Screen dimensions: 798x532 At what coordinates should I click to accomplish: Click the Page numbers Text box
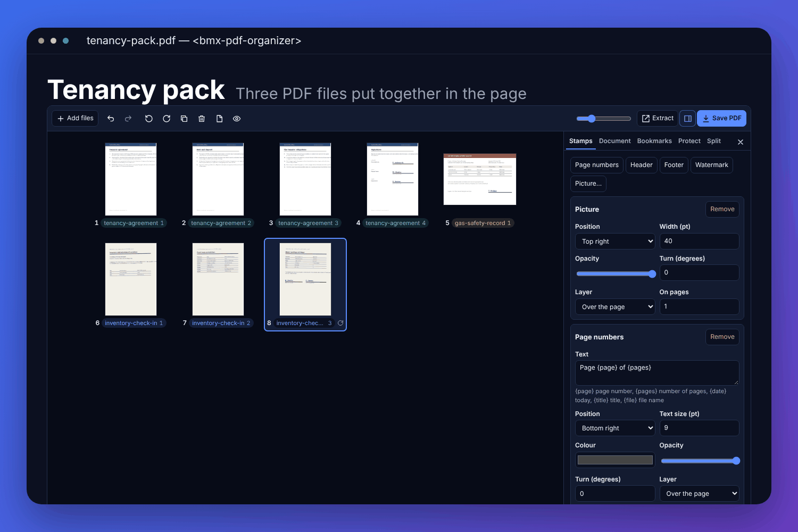click(x=657, y=373)
